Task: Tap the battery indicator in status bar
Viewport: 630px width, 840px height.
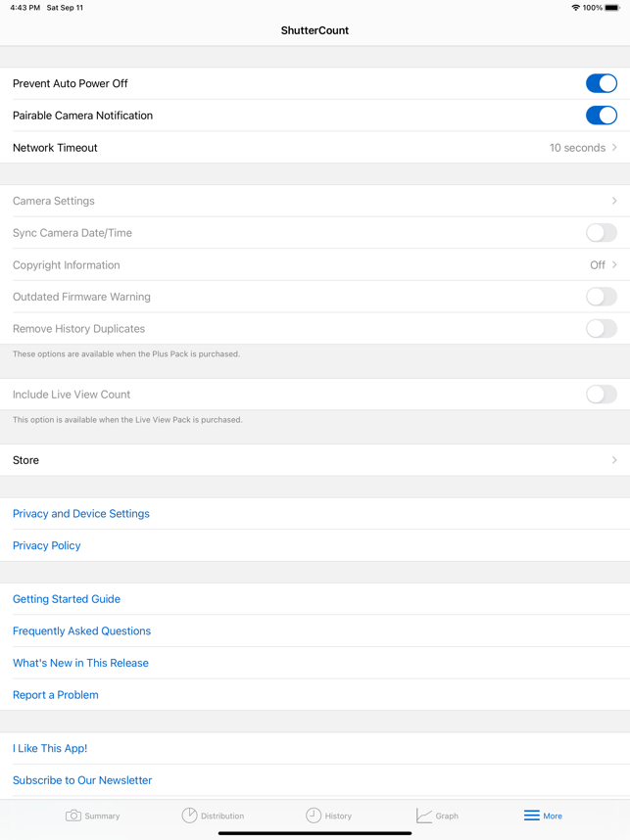Action: (612, 8)
